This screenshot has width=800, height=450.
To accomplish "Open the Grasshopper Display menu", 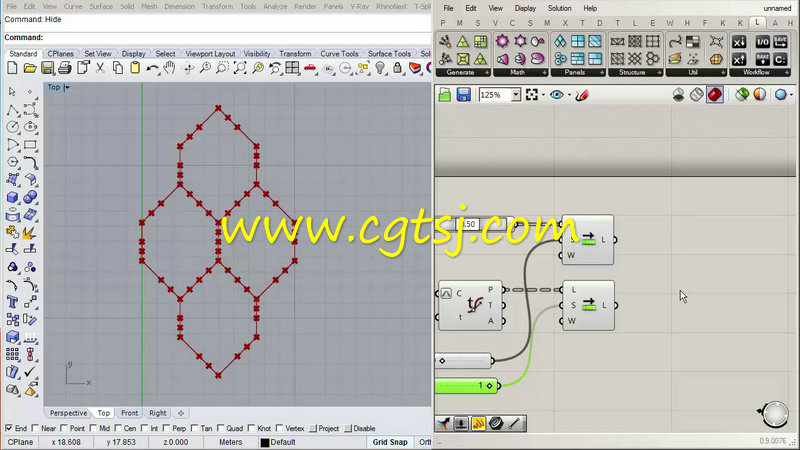I will pos(525,8).
